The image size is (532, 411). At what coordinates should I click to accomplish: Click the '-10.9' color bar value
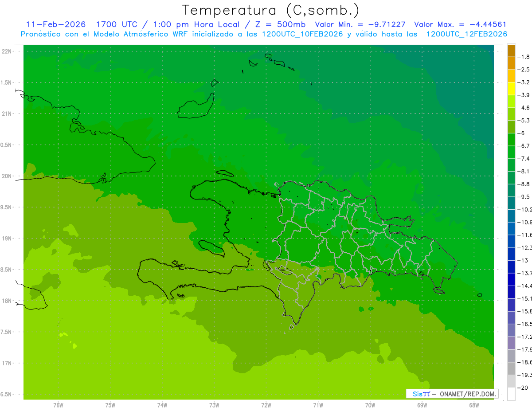[525, 222]
